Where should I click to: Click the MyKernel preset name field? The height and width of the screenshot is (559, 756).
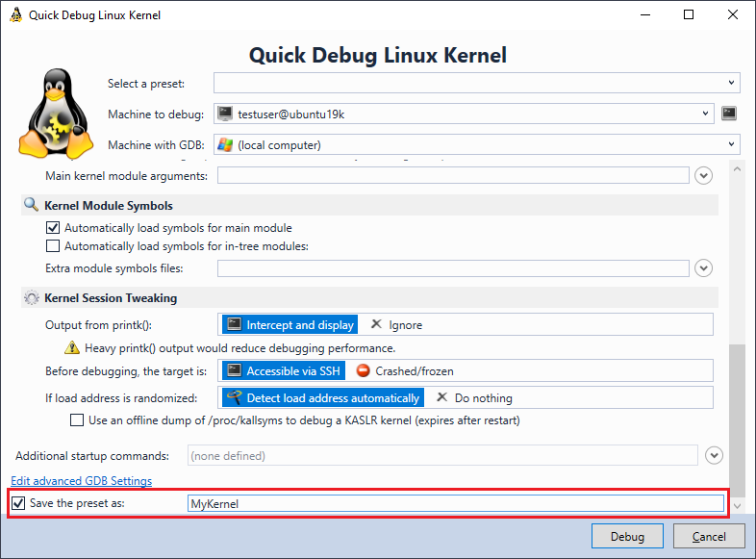tap(456, 503)
